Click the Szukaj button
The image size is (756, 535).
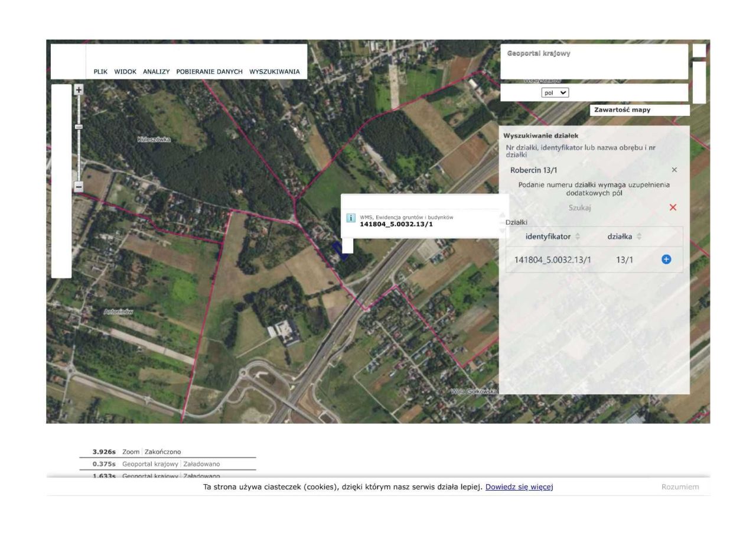pos(580,207)
